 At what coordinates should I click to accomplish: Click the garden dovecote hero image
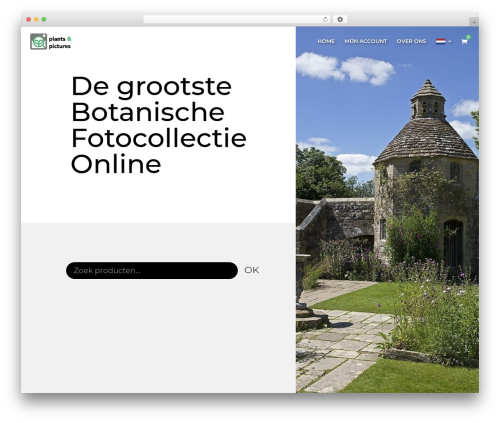point(387,210)
